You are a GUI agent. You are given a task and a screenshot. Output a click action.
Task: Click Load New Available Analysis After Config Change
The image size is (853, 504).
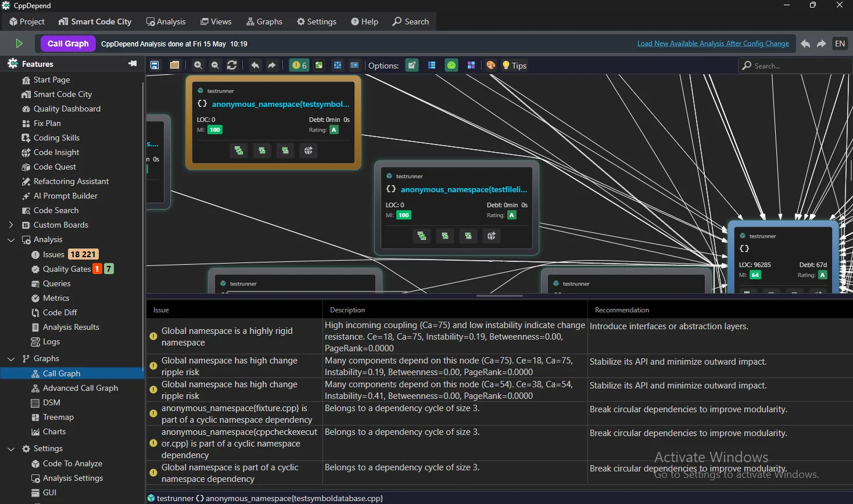click(x=713, y=44)
